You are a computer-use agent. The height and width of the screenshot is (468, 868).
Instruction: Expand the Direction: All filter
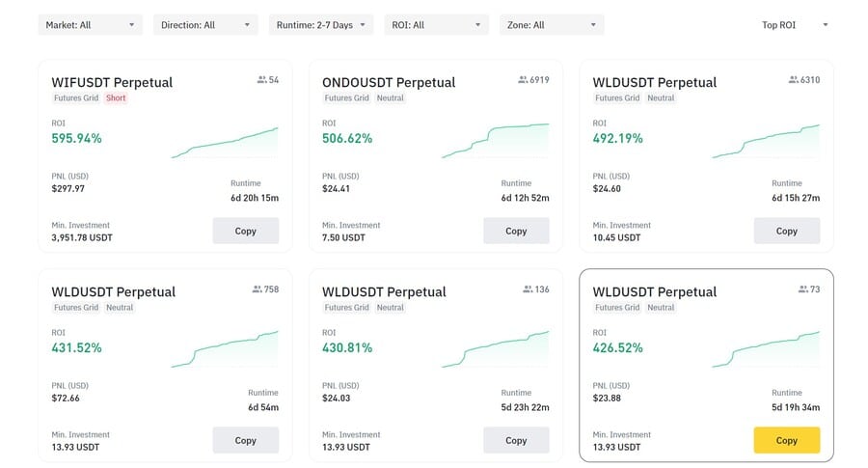tap(205, 25)
